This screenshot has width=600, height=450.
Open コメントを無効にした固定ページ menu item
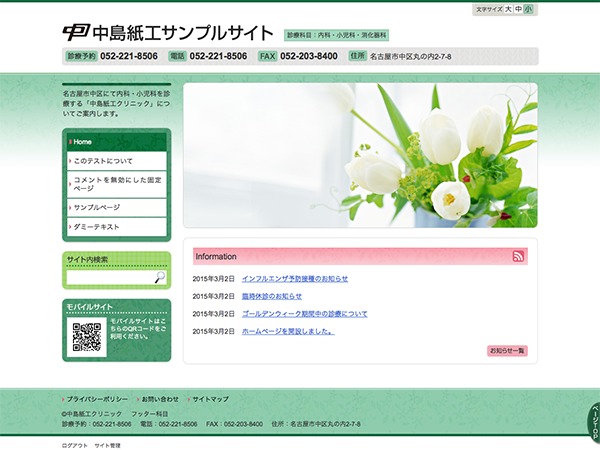(117, 184)
